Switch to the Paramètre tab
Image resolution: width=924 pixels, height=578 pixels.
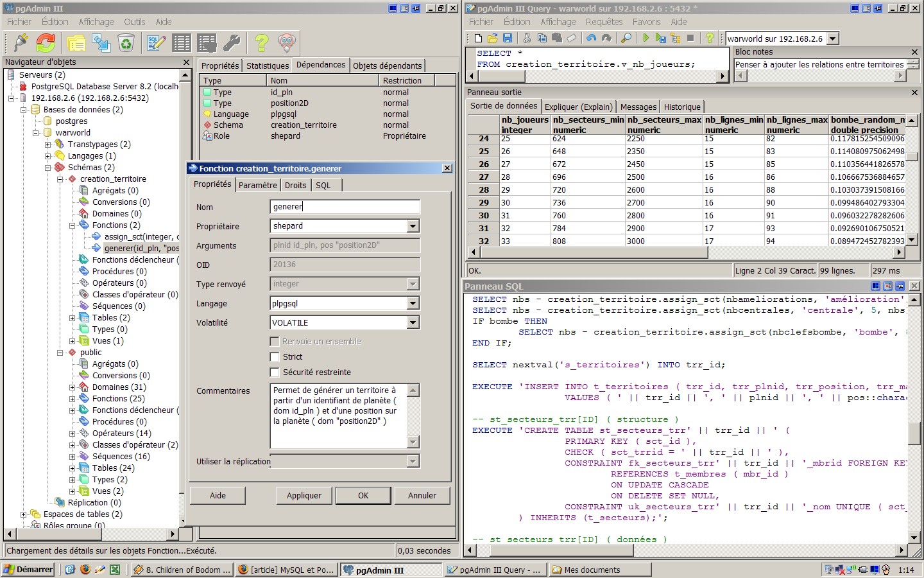tap(258, 186)
